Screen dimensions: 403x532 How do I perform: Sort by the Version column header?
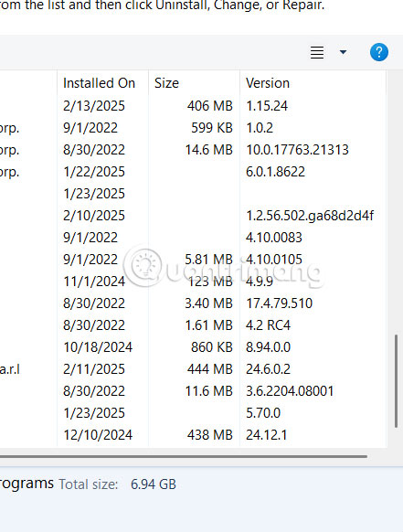[268, 83]
